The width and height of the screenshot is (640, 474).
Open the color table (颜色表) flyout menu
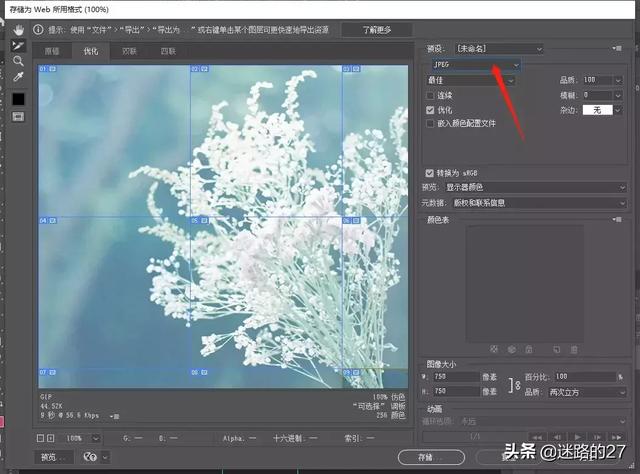click(618, 219)
